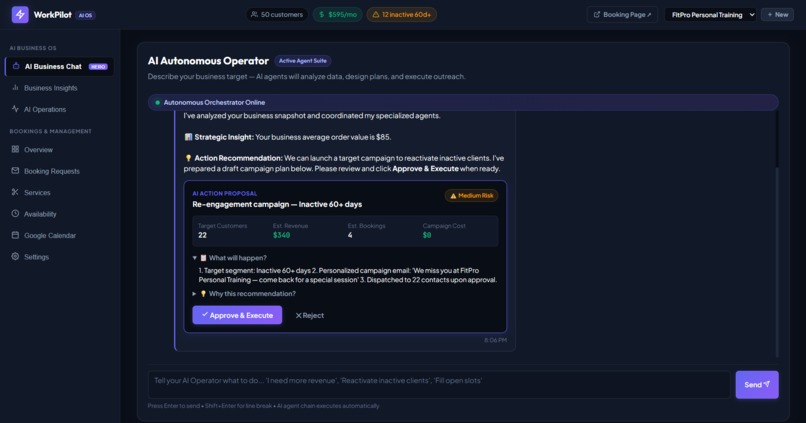Click the WorkPilot lightning logo icon
The height and width of the screenshot is (423, 806).
tap(20, 14)
